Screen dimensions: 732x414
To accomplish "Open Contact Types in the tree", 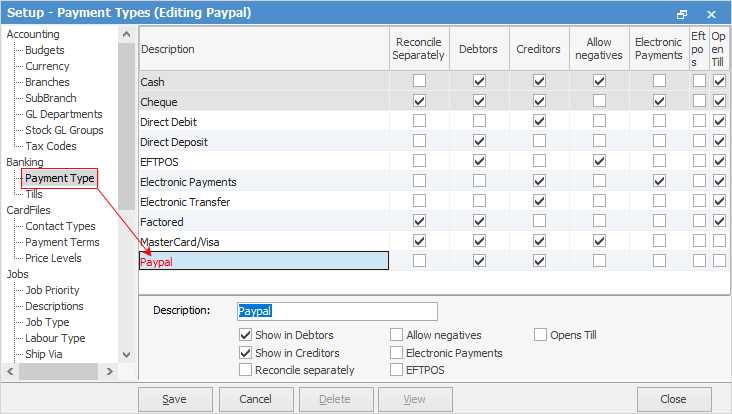I will 60,226.
